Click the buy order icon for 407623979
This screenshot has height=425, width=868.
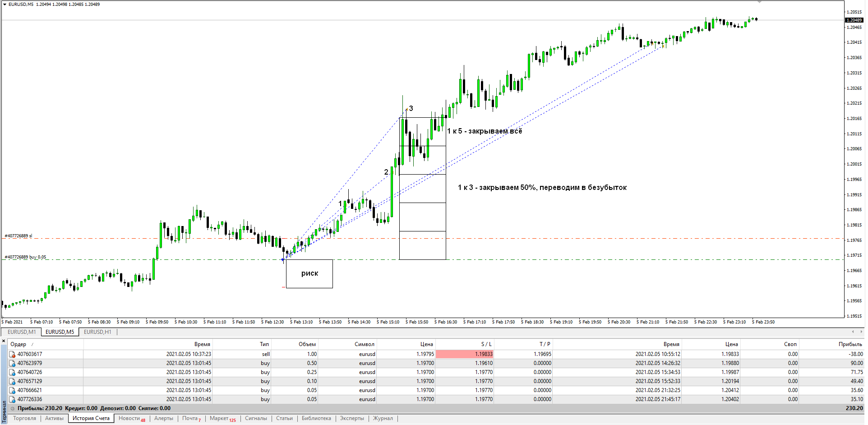[13, 364]
